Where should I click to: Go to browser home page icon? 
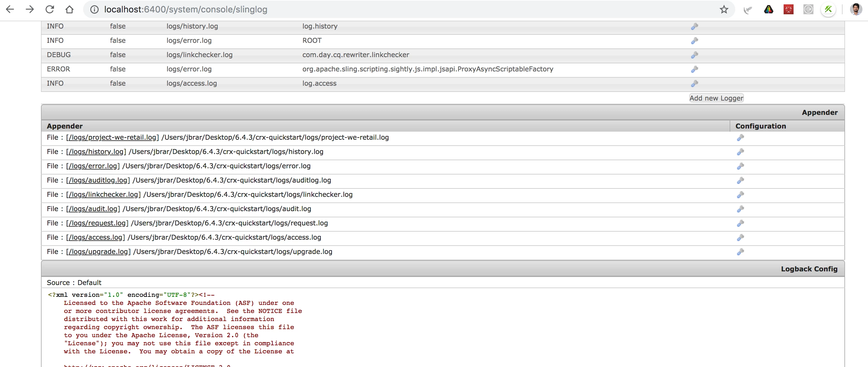[x=69, y=9]
